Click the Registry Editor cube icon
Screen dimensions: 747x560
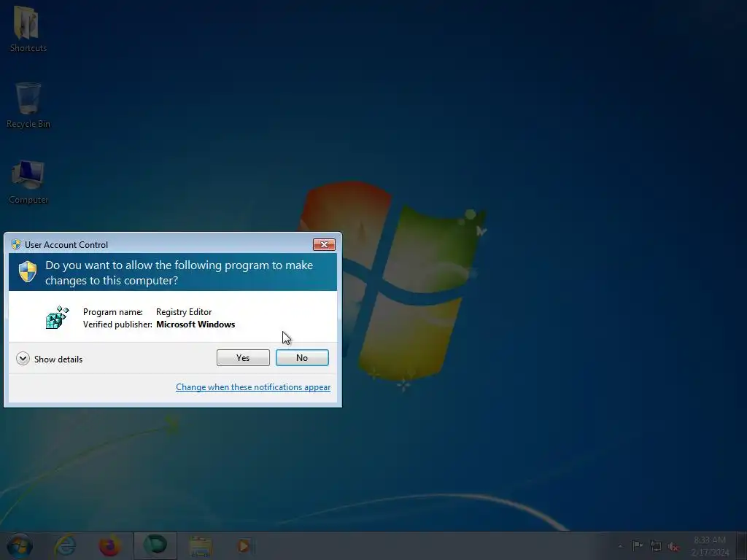pyautogui.click(x=58, y=318)
